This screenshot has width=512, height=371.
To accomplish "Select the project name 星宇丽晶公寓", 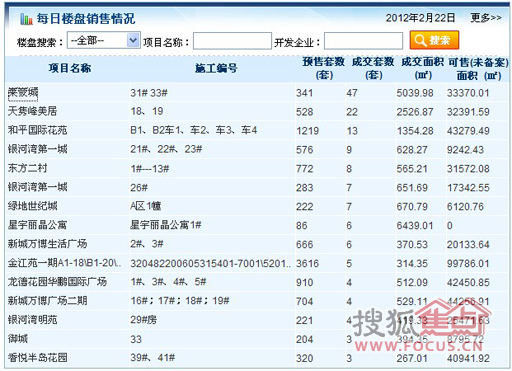I will [37, 225].
